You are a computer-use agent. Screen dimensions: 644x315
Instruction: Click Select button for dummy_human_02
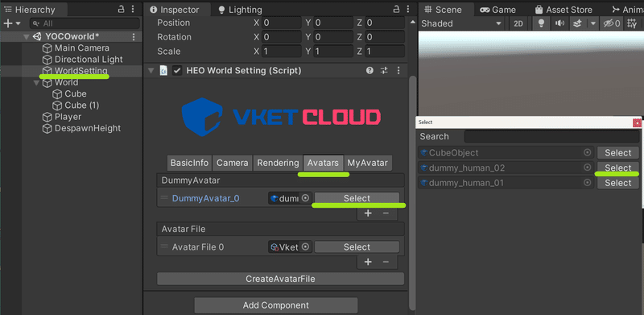pyautogui.click(x=617, y=168)
